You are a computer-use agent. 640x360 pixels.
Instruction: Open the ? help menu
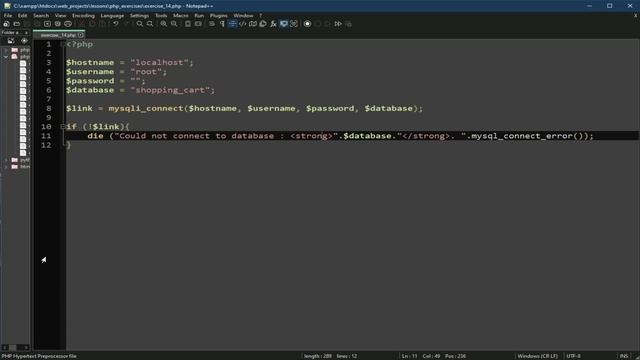pyautogui.click(x=260, y=16)
